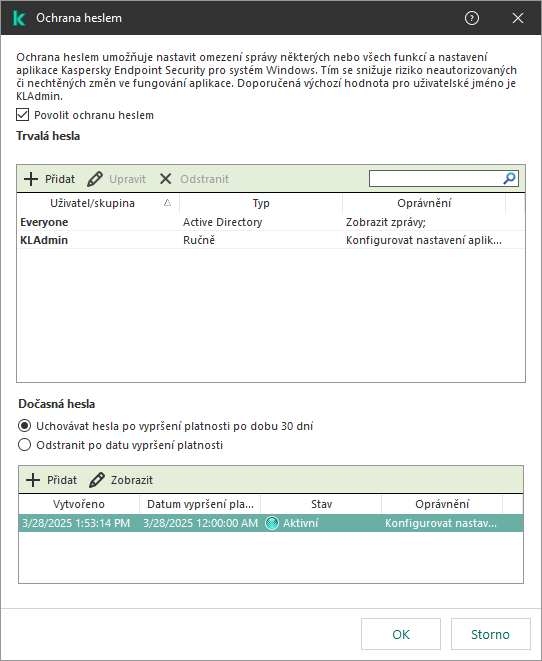Image resolution: width=542 pixels, height=661 pixels.
Task: Click the Ručně type cell
Action: point(199,240)
